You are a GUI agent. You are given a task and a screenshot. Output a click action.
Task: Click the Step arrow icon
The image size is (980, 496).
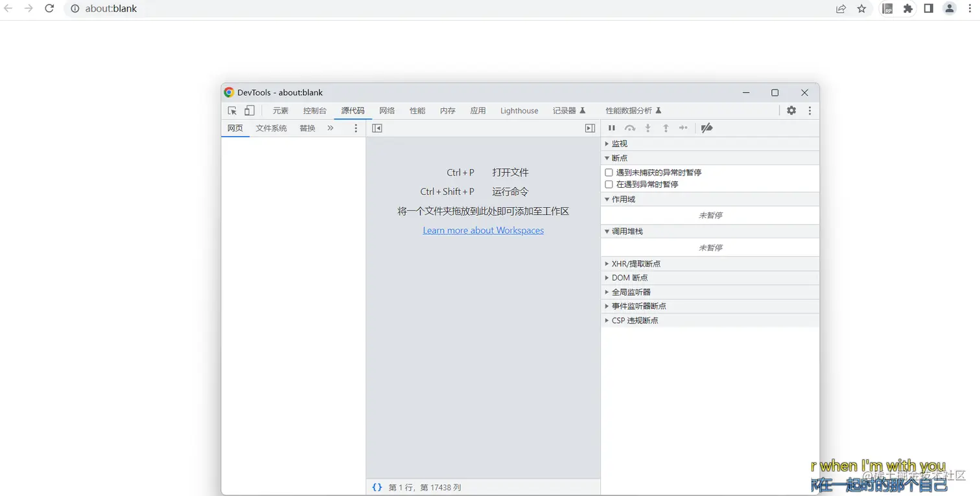(683, 128)
